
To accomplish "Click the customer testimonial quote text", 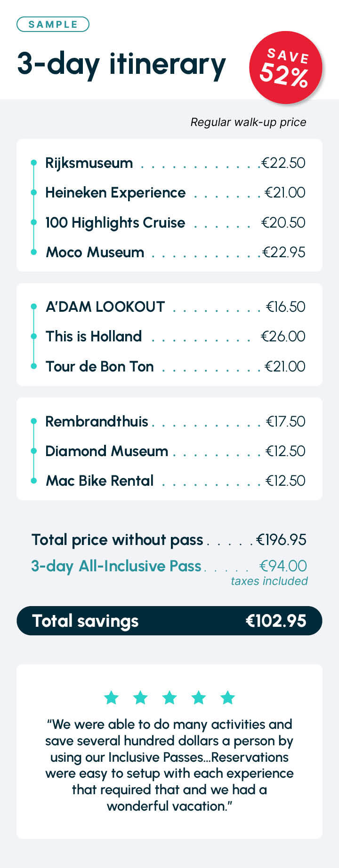I will [x=169, y=765].
